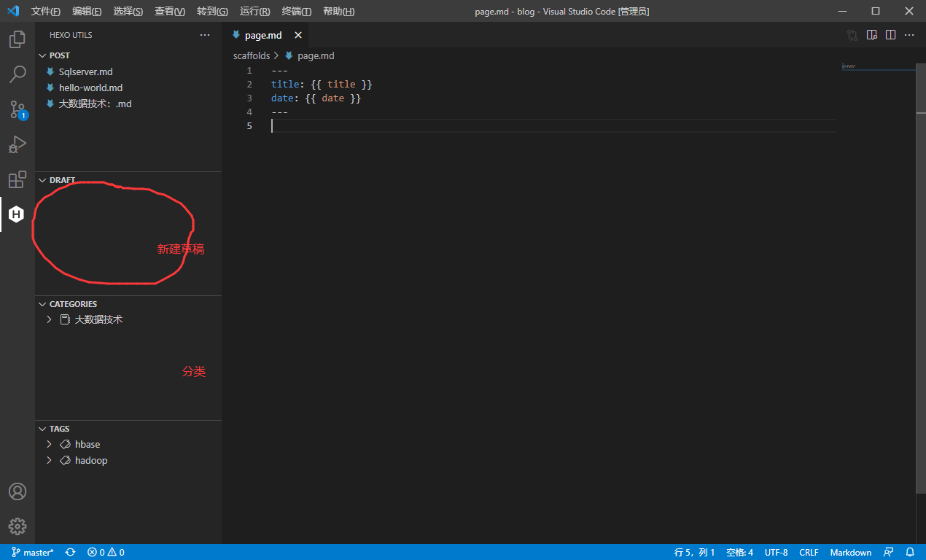
Task: Open the 运行(R) menu
Action: 254,11
